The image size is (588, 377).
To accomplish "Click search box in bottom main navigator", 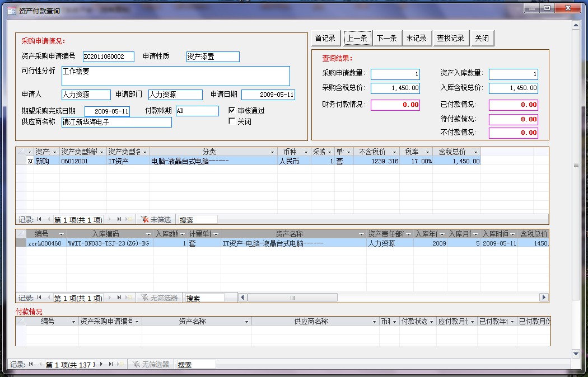I will tap(196, 364).
